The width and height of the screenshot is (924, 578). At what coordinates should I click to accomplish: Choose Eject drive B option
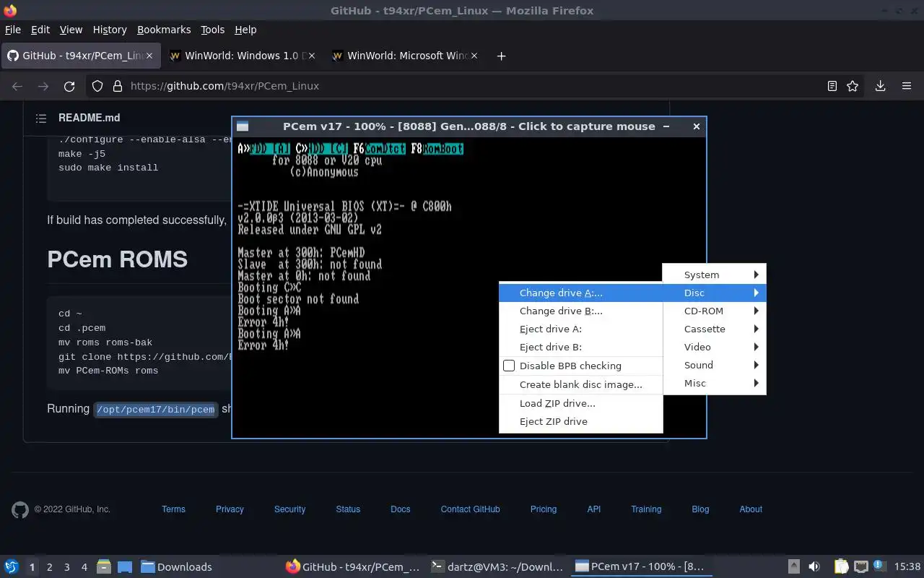[581, 347]
